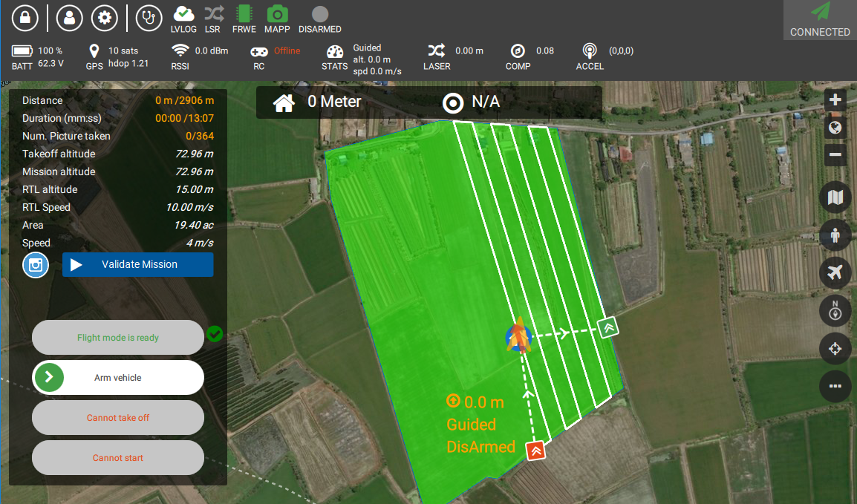
Task: Click the stethoscope diagnostics icon
Action: coord(149,19)
